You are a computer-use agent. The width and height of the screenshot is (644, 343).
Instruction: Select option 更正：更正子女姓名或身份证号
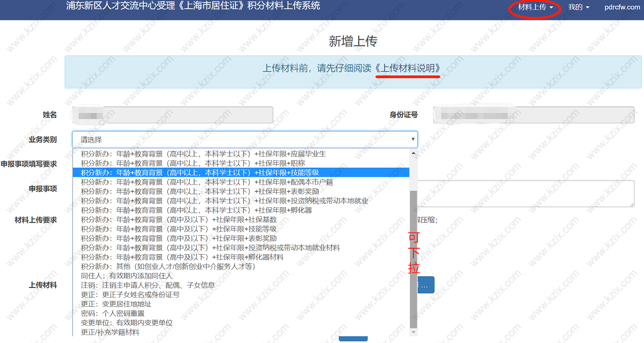pos(241,294)
